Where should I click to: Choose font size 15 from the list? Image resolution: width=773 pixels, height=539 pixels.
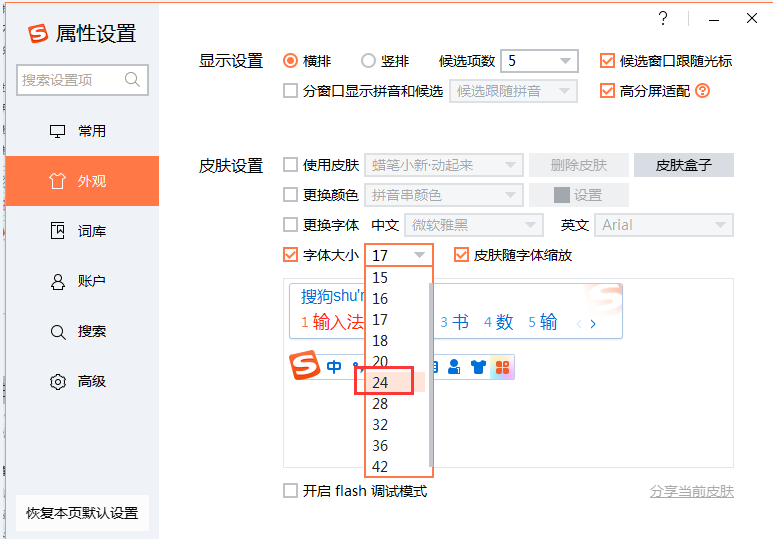coord(397,278)
